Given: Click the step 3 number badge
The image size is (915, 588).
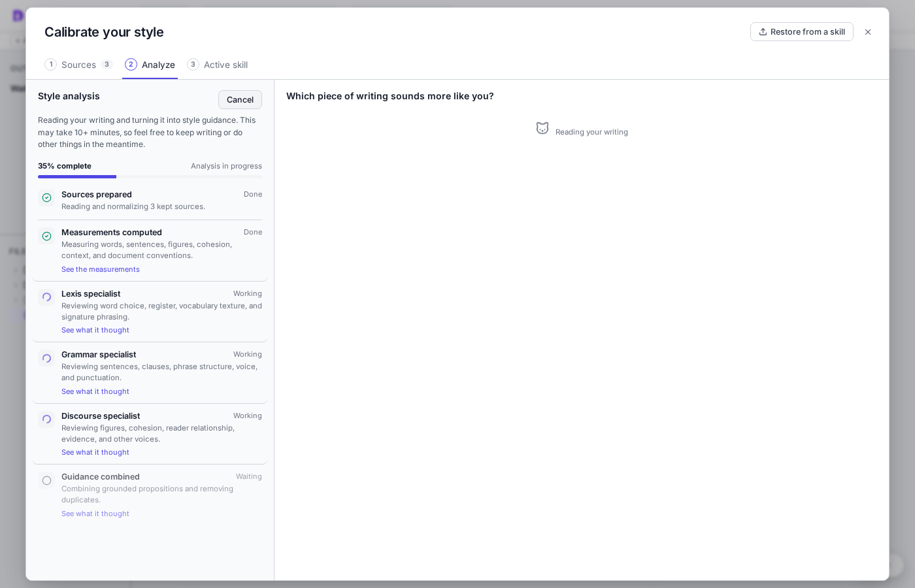Looking at the screenshot, I should [x=193, y=64].
